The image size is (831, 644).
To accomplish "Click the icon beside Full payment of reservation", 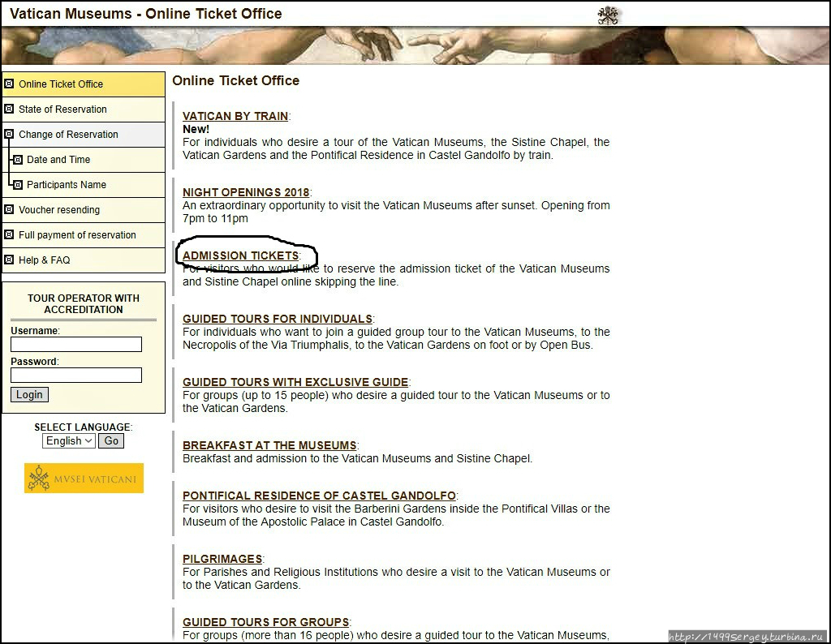I will click(x=9, y=234).
